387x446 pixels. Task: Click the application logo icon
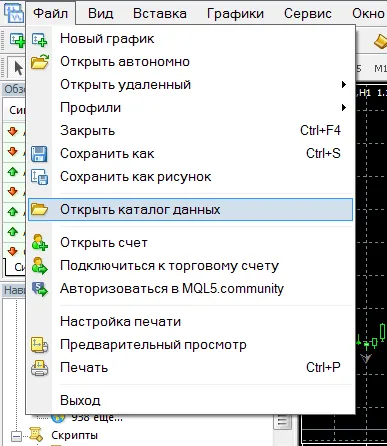14,12
